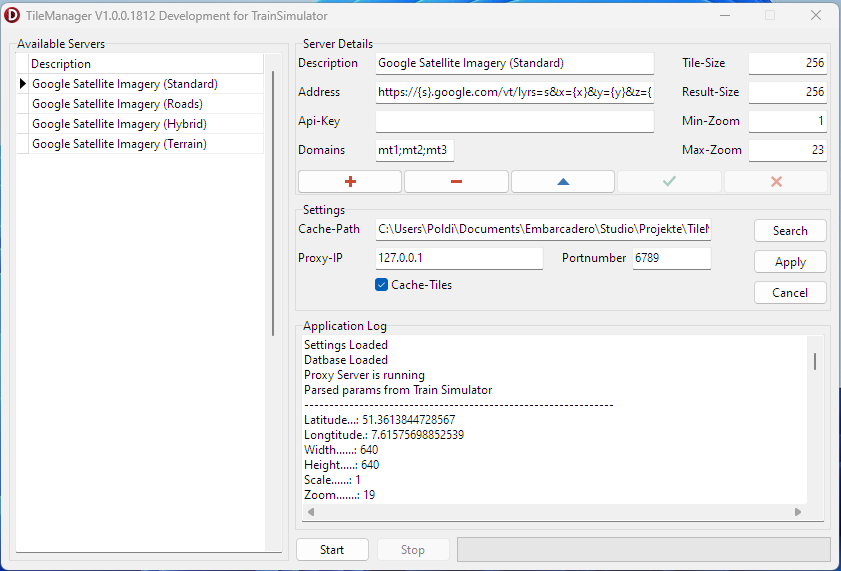Click 'Parsed params from Train Simulator' log line
The width and height of the screenshot is (841, 571).
[398, 390]
